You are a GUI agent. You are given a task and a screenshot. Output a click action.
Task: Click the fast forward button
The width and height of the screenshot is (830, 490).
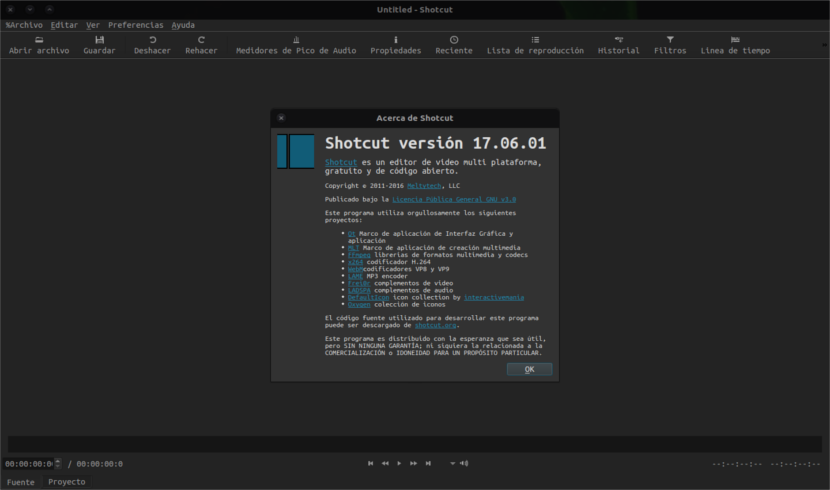[x=413, y=464]
